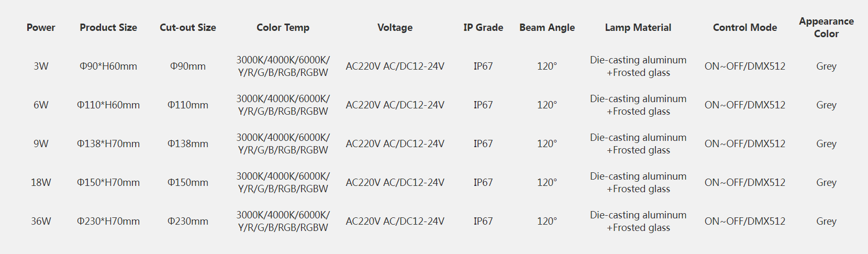868x254 pixels.
Task: Click the Color Temp column header
Action: click(x=283, y=28)
